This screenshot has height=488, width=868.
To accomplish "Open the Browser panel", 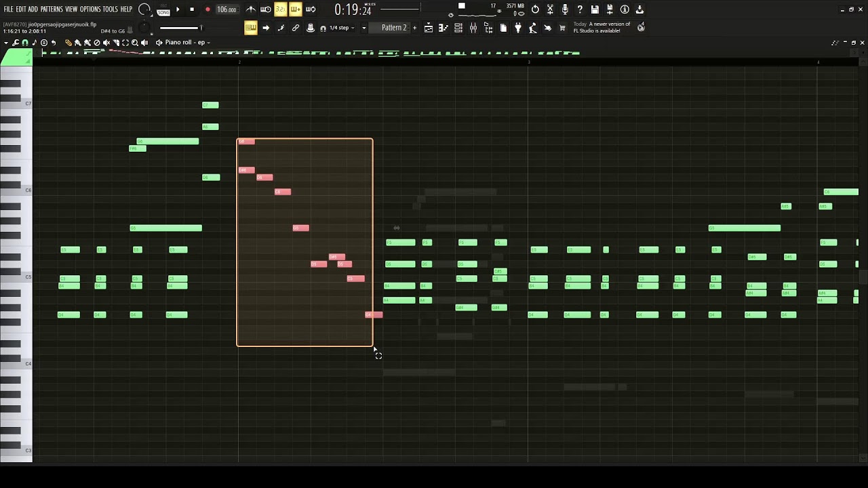I will pyautogui.click(x=488, y=28).
